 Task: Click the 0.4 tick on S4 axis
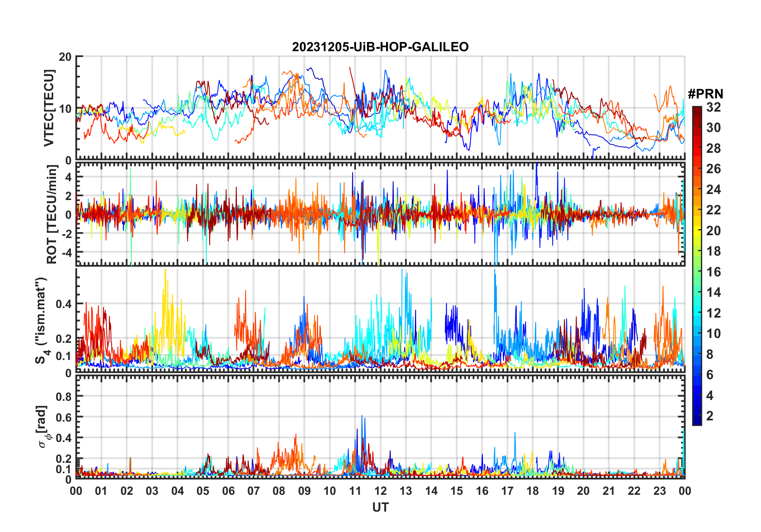tap(63, 304)
